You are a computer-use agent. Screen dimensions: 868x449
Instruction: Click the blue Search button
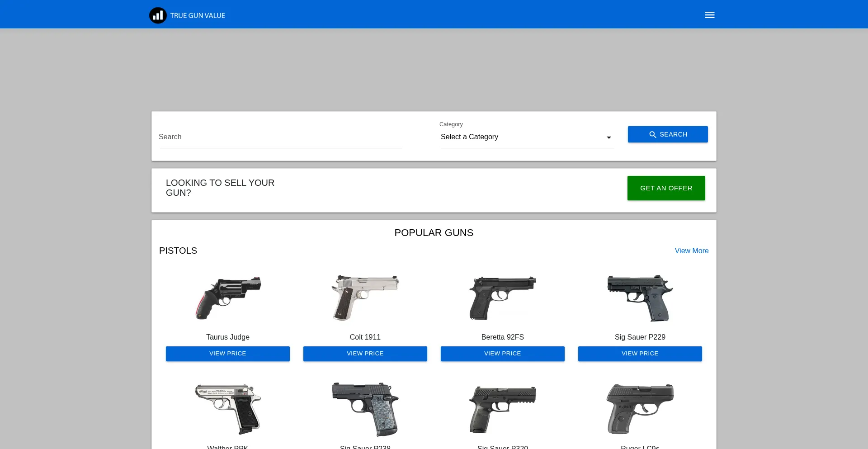coord(667,134)
